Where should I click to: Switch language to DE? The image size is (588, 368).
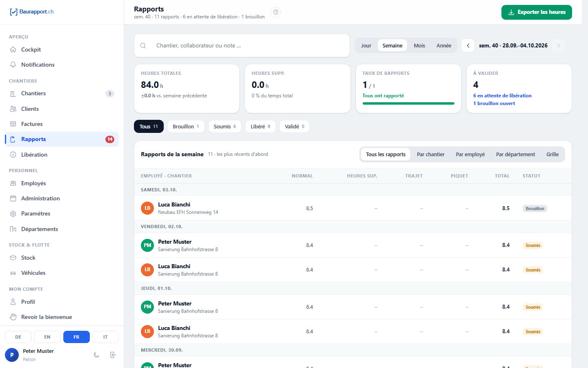point(18,337)
